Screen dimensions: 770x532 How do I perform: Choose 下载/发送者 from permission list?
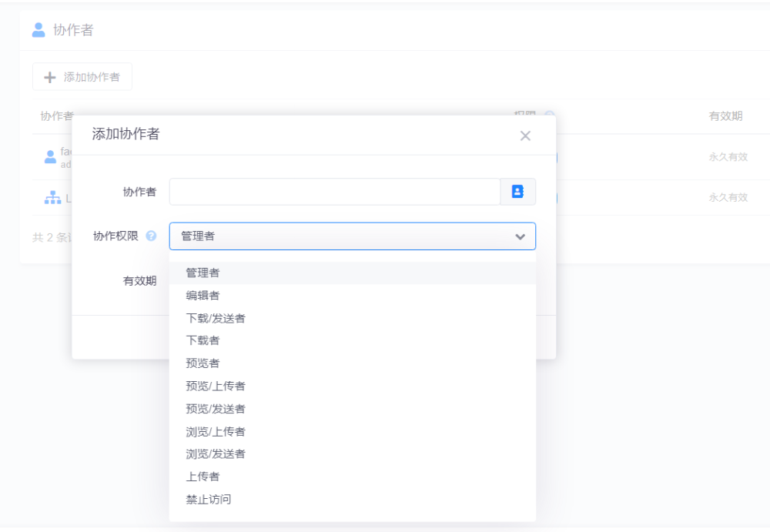tap(216, 318)
